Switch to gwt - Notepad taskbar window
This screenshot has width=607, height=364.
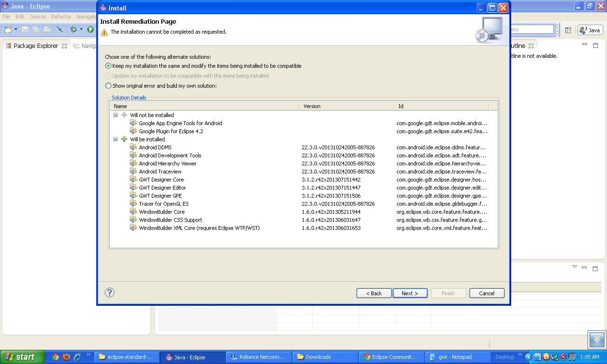tap(458, 357)
